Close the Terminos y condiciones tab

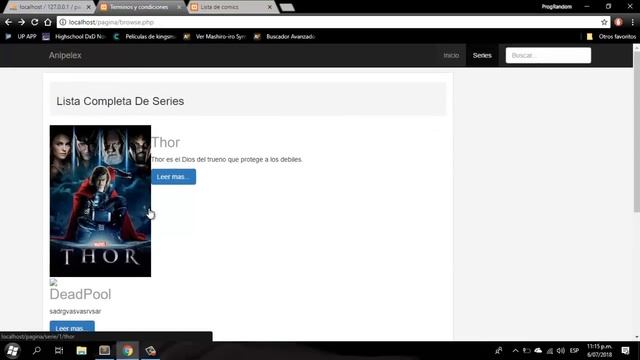click(x=179, y=7)
